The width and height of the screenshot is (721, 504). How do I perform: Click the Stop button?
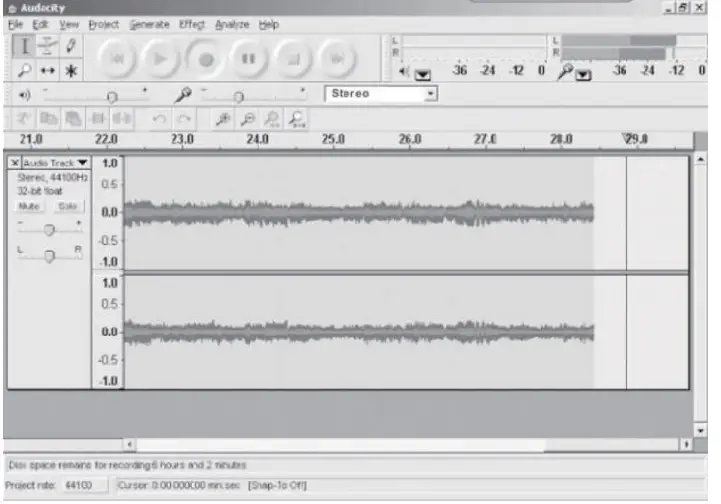click(293, 58)
